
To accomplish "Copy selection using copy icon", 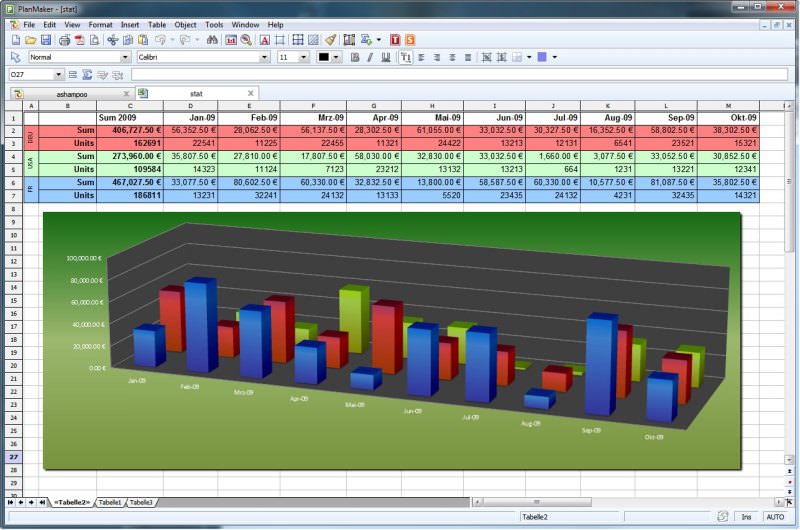I will (x=128, y=40).
